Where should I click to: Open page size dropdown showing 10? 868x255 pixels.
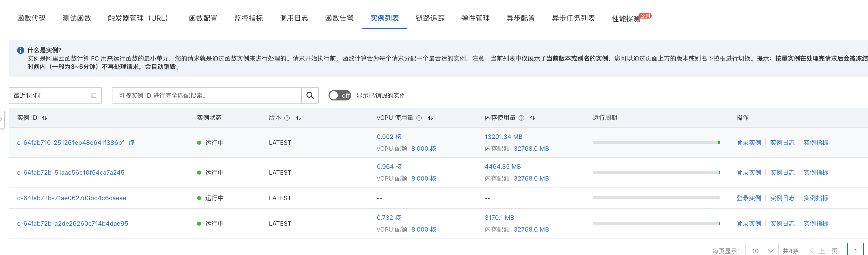point(761,251)
